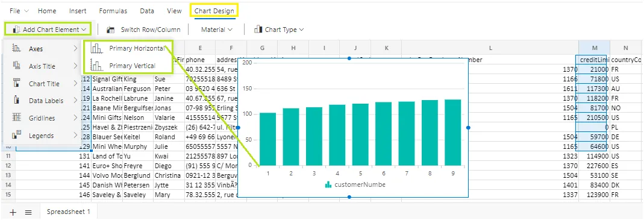
Task: Select column N header
Action: [x=625, y=48]
